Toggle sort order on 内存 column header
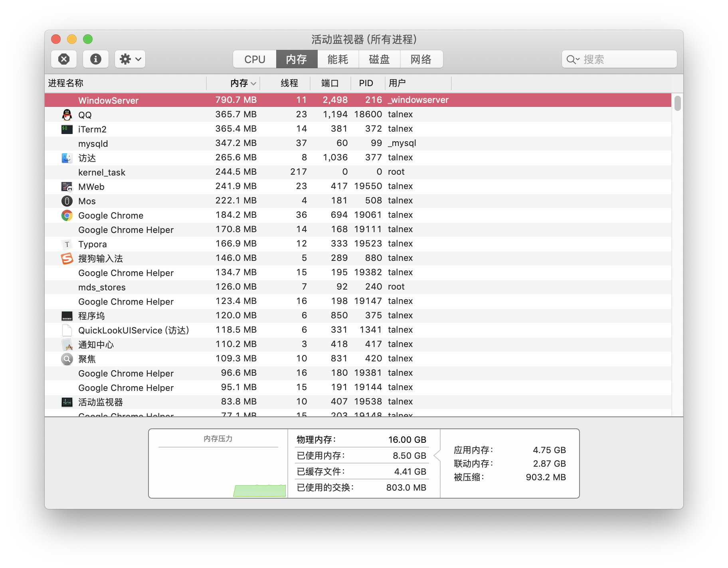728x568 pixels. (x=233, y=83)
